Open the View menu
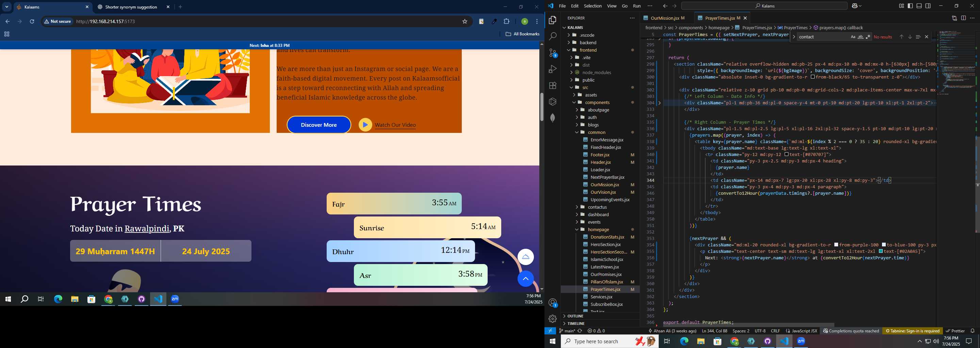 (x=612, y=6)
